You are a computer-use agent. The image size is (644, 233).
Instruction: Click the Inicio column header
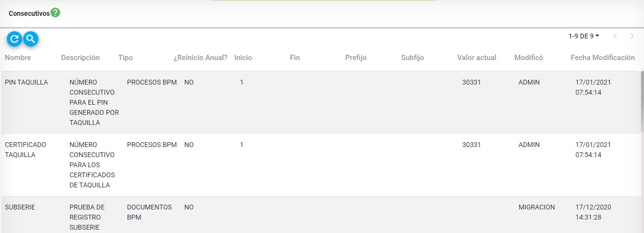pyautogui.click(x=243, y=58)
